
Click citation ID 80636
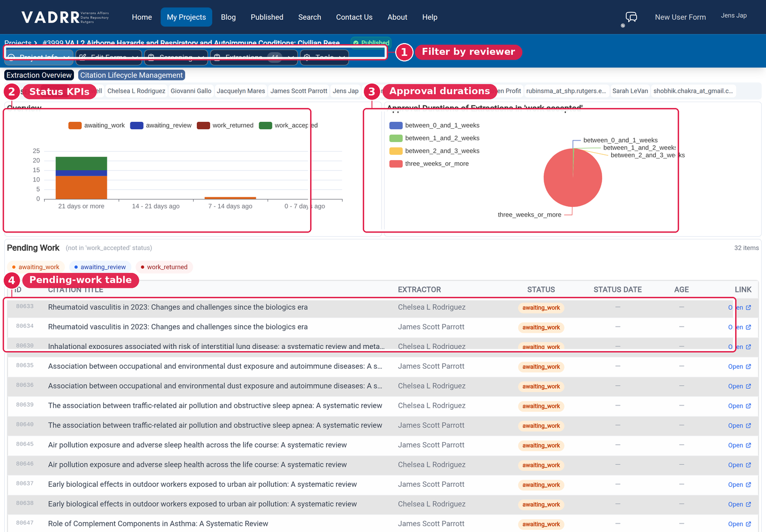click(25, 385)
